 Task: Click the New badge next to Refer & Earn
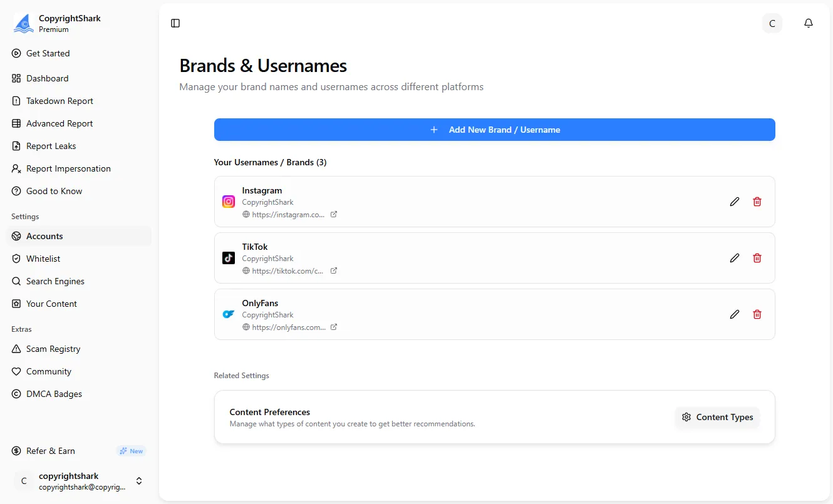coord(131,451)
